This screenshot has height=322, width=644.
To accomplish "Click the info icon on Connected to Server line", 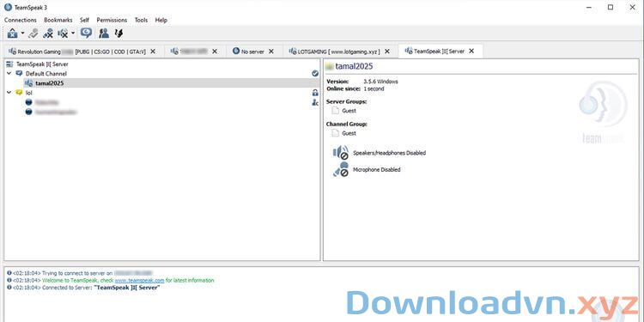I will (x=9, y=287).
